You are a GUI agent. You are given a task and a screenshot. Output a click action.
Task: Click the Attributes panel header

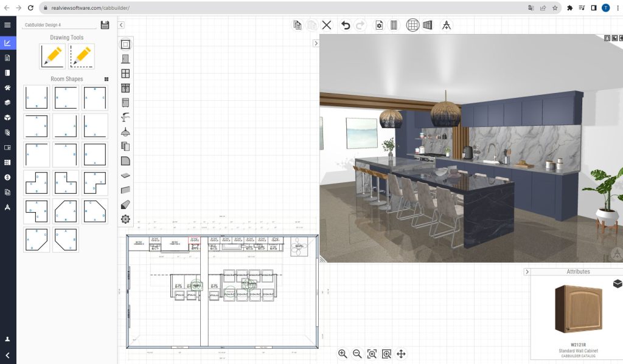tap(578, 272)
